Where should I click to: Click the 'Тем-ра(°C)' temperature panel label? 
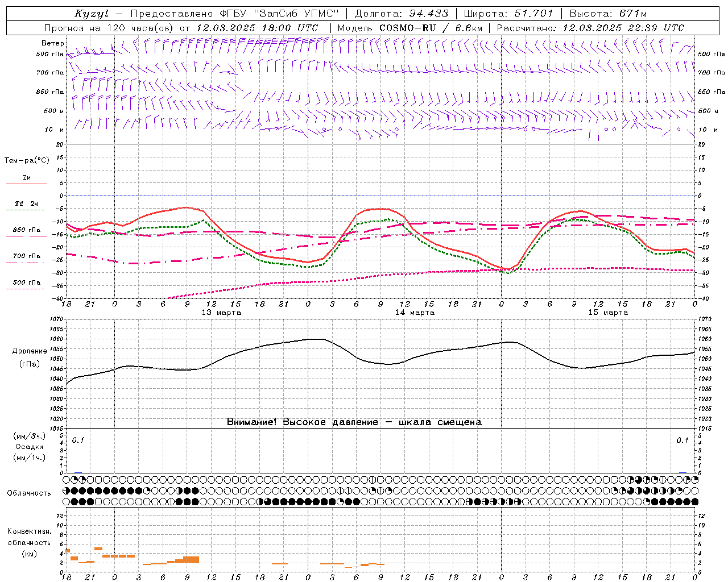27,161
